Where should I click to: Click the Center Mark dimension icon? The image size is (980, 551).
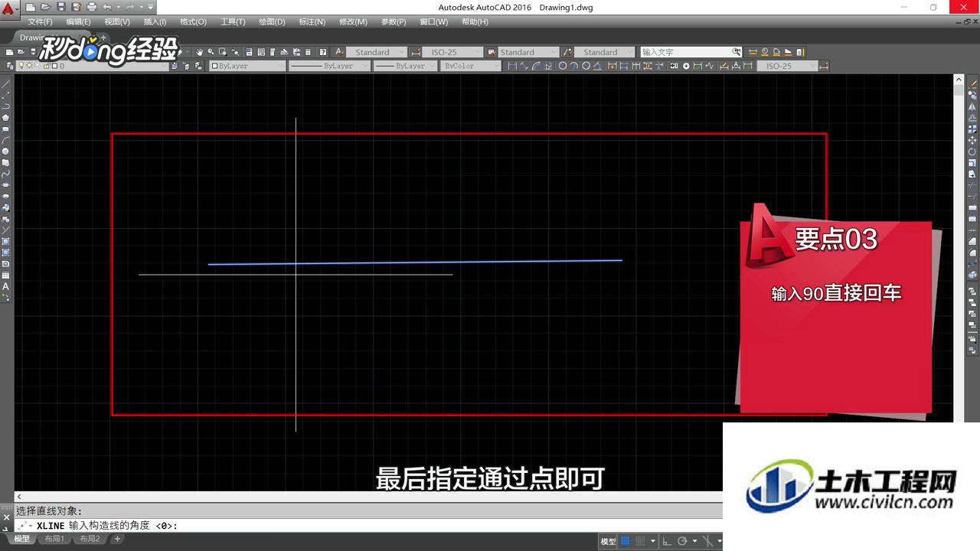(x=686, y=66)
